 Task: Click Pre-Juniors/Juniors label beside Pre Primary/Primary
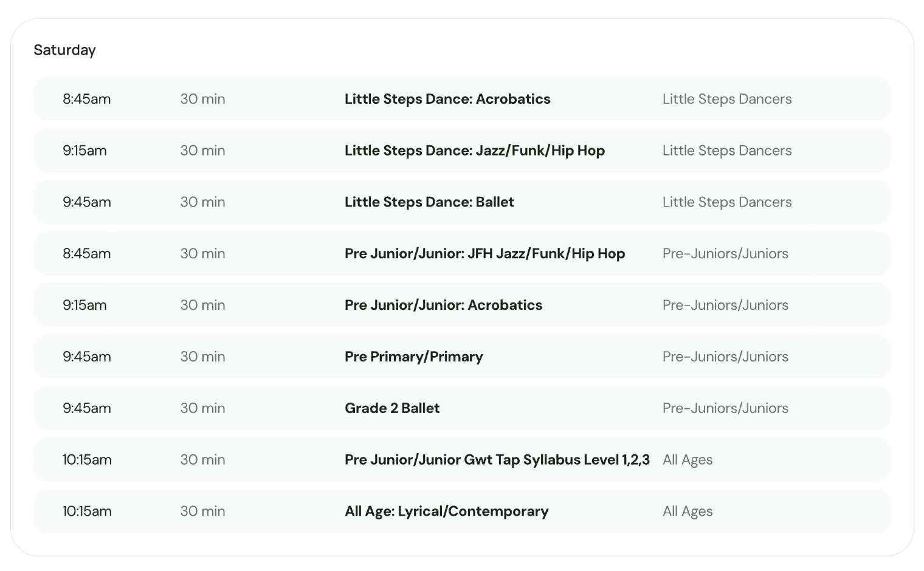click(725, 357)
